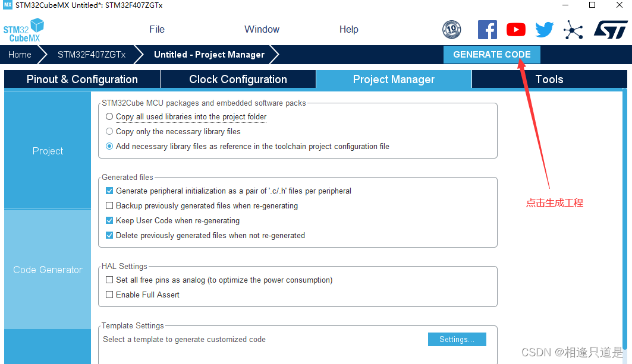Close the STM32CubeMX window
This screenshot has height=364, width=632.
(x=620, y=5)
